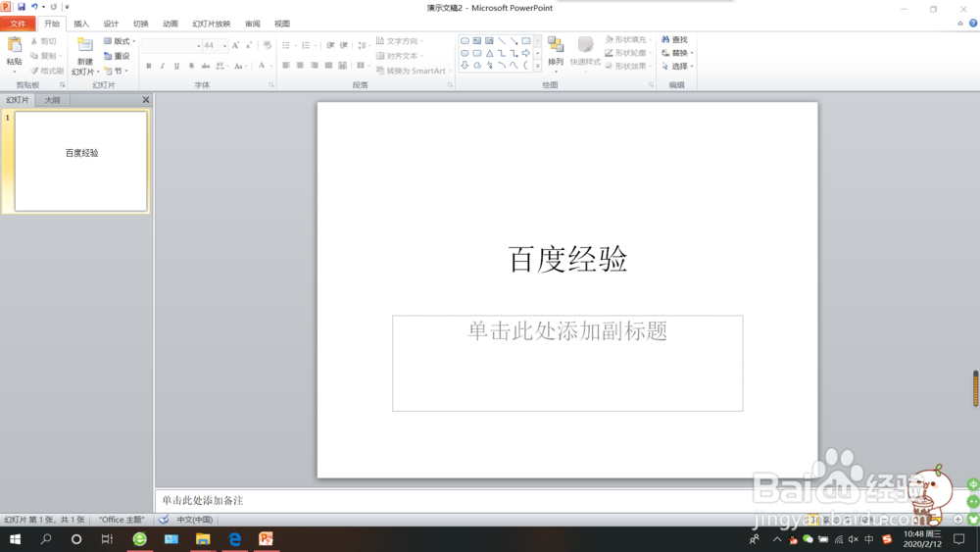Open the Font dialog launcher
This screenshot has height=552, width=980.
[x=270, y=85]
